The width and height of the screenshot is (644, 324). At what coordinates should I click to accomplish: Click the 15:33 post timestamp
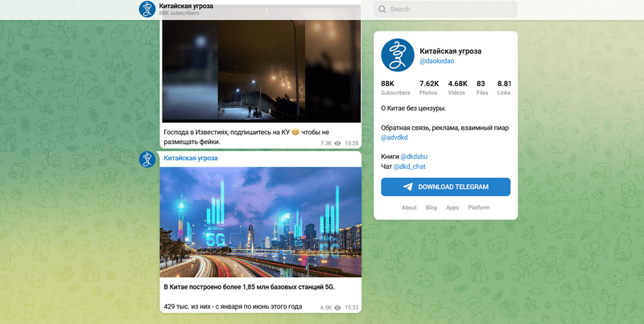(x=351, y=307)
